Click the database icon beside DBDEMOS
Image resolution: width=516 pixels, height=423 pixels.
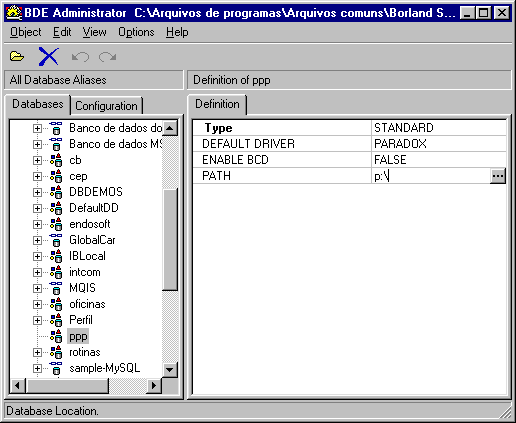(56, 192)
